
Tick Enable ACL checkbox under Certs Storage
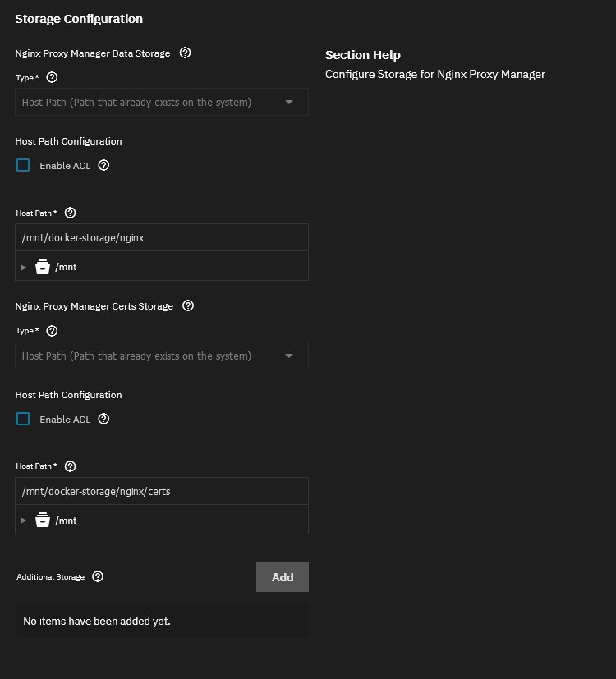point(23,419)
